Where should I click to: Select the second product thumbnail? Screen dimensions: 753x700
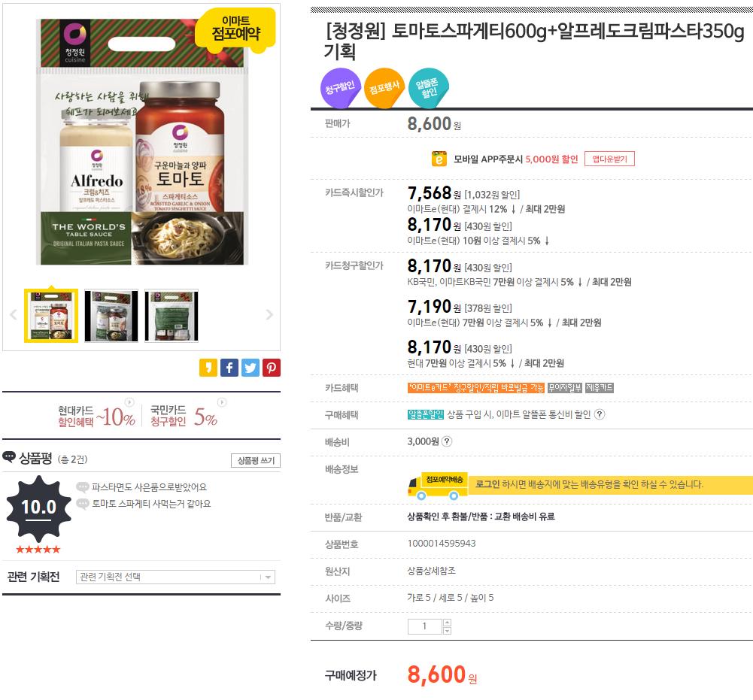click(111, 316)
